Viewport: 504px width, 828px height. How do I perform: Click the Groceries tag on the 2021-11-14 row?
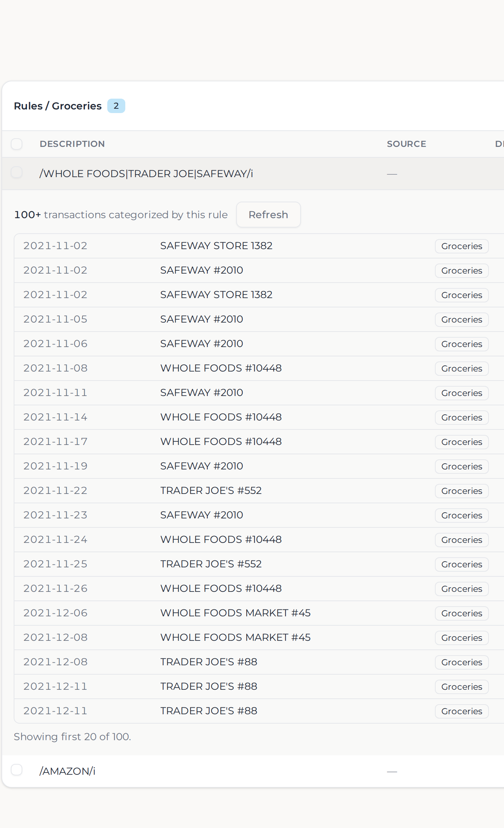tap(462, 417)
